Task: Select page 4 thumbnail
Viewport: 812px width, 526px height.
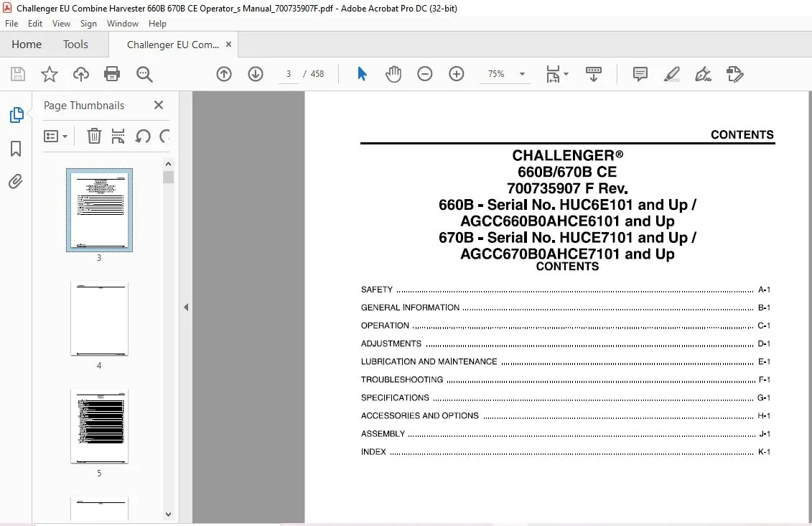Action: (x=99, y=318)
